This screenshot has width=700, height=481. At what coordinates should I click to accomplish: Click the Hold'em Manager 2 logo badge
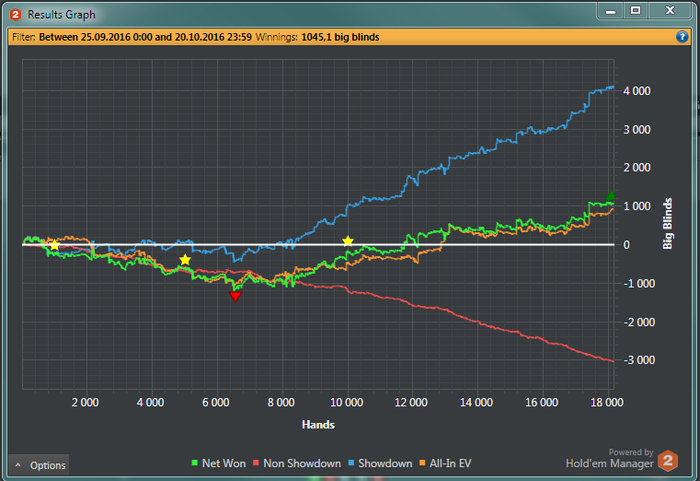pos(668,460)
